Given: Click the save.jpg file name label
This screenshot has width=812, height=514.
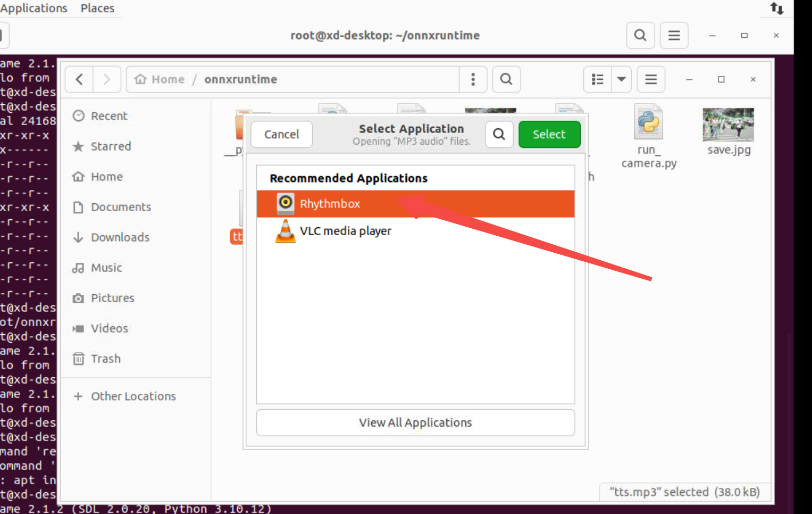Looking at the screenshot, I should [729, 150].
